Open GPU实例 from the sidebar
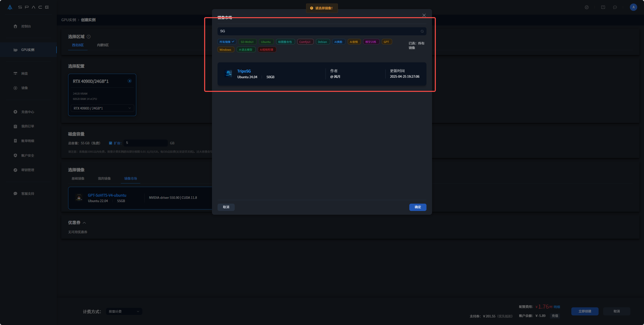Viewport: 644px width, 325px height. click(28, 50)
